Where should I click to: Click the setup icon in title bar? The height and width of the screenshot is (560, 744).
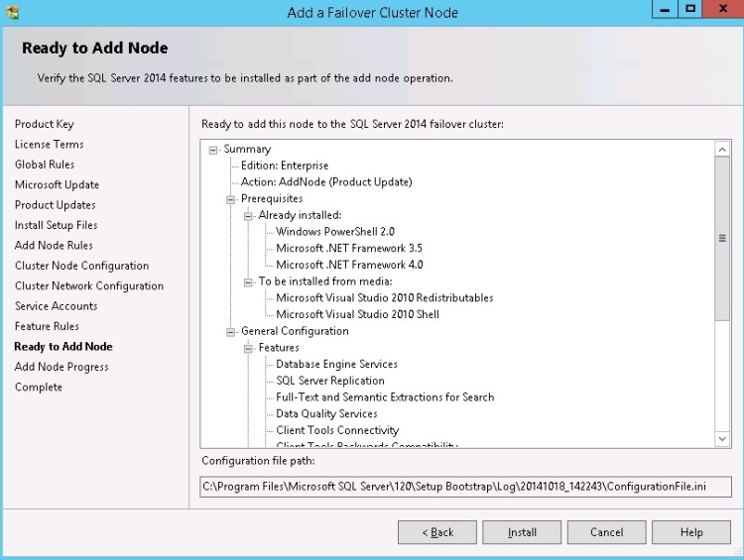(x=12, y=12)
